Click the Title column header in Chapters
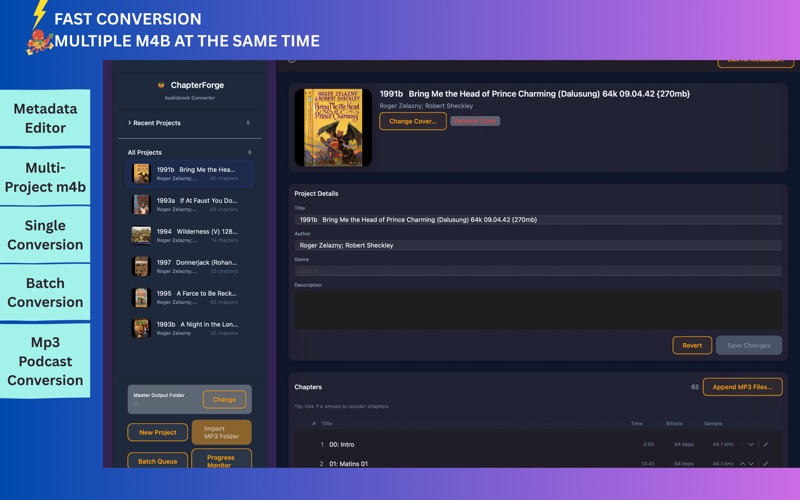800x500 pixels. pos(327,423)
